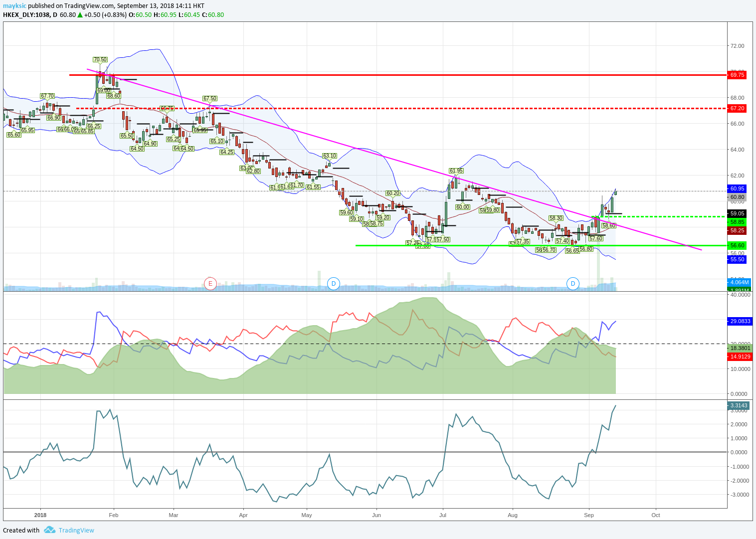Viewport: 756px width, 539px height.
Task: Click the red 14.9129 indicator value label
Action: (x=740, y=357)
